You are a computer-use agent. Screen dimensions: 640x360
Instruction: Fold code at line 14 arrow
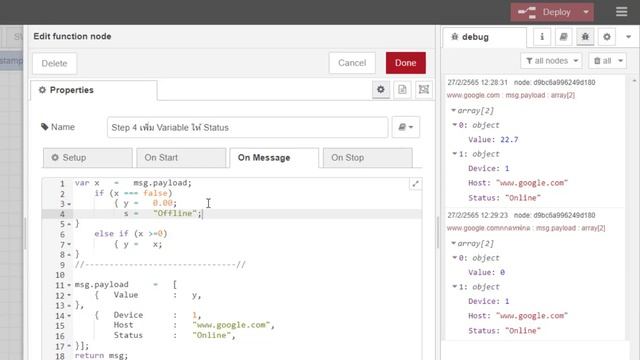pos(69,316)
